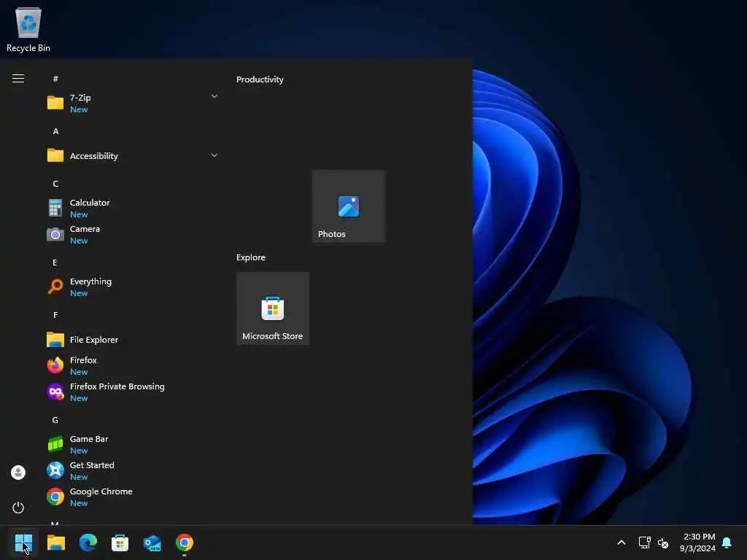Launch Microsoft Edge from the taskbar
747x560 pixels.
coord(88,542)
